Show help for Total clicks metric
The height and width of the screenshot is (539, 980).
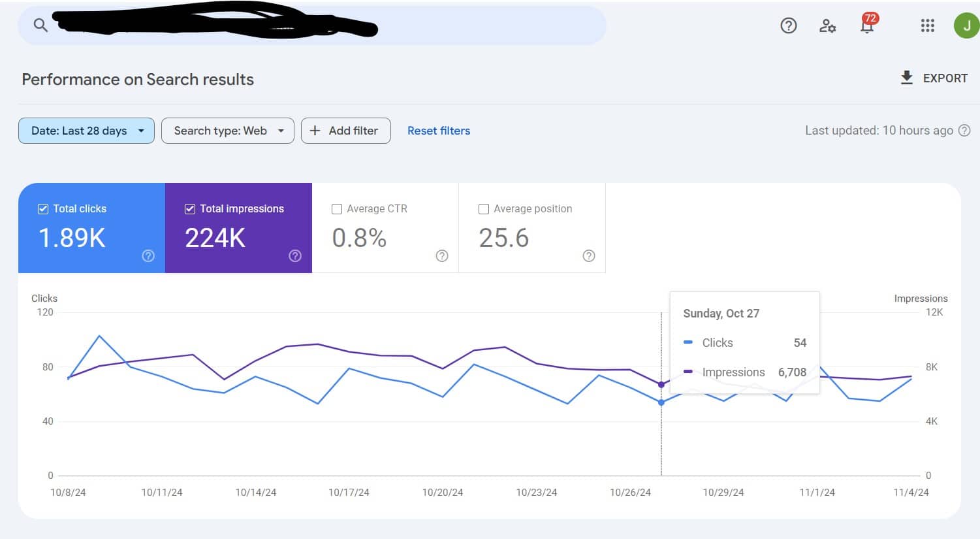click(148, 255)
